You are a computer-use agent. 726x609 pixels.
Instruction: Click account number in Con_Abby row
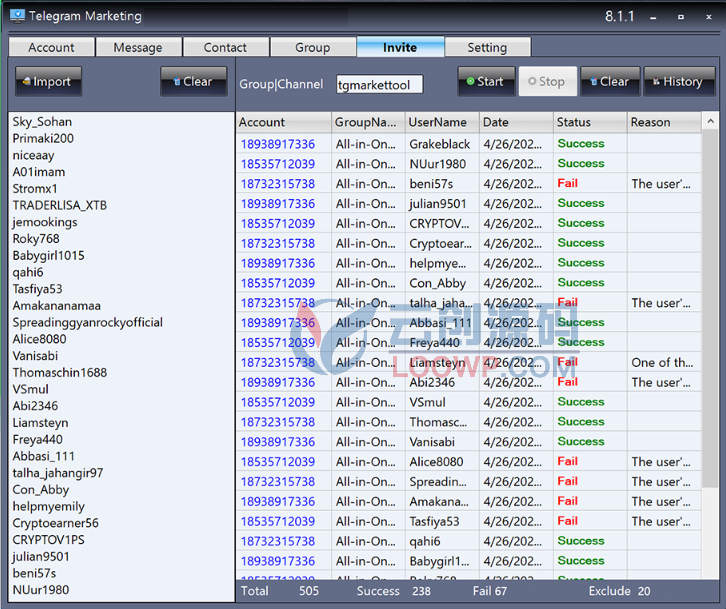[278, 283]
